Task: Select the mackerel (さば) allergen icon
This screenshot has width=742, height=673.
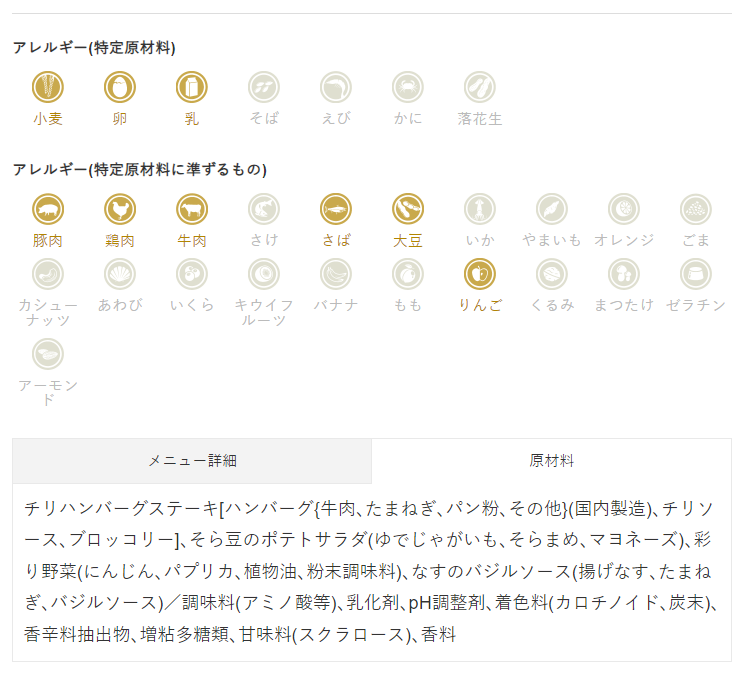Action: 336,209
